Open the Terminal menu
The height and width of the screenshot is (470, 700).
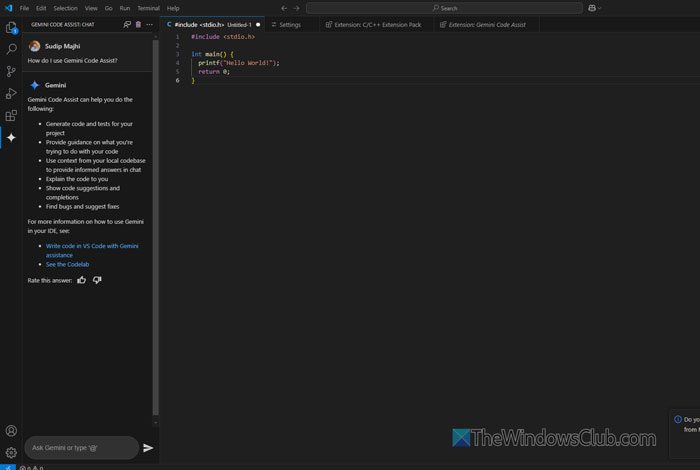[146, 8]
